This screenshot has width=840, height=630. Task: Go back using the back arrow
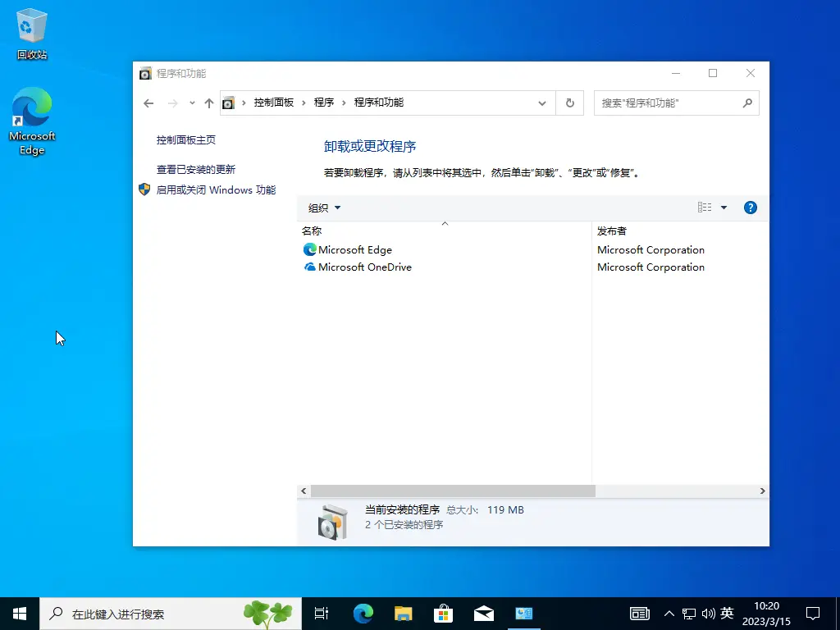(x=148, y=103)
